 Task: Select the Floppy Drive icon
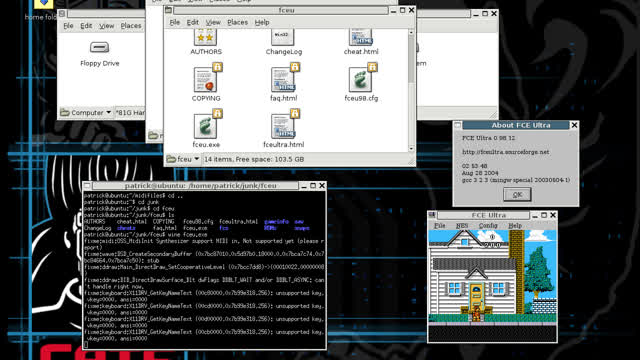coord(99,47)
